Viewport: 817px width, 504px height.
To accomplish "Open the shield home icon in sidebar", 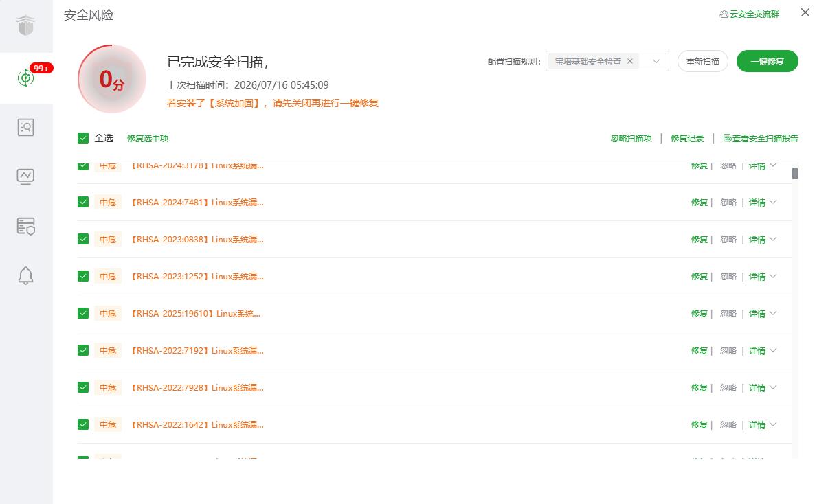I will [x=25, y=25].
